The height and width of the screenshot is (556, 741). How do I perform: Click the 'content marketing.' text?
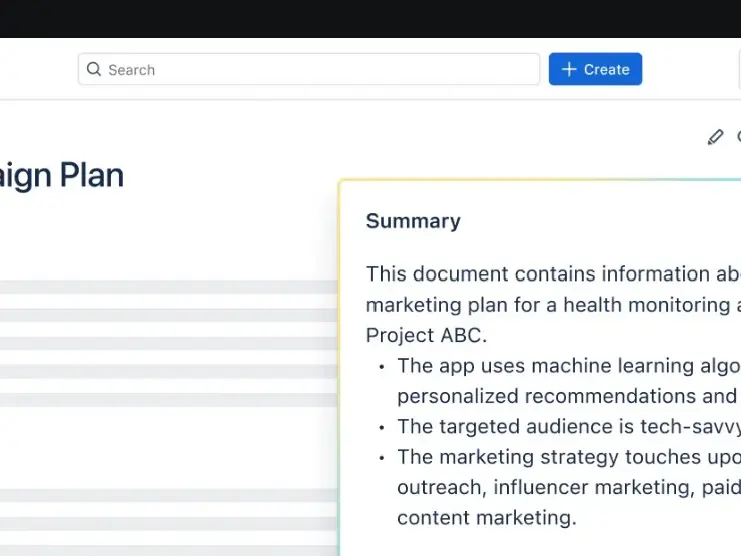coord(486,518)
